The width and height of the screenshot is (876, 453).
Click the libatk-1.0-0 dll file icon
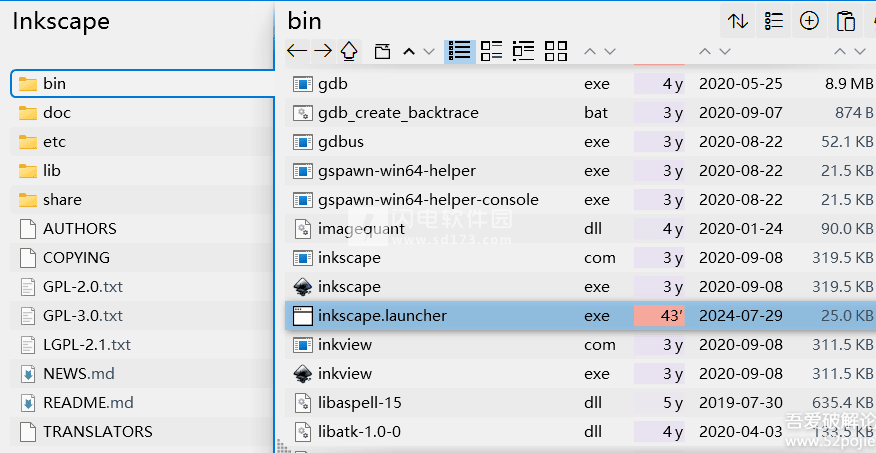click(x=302, y=432)
